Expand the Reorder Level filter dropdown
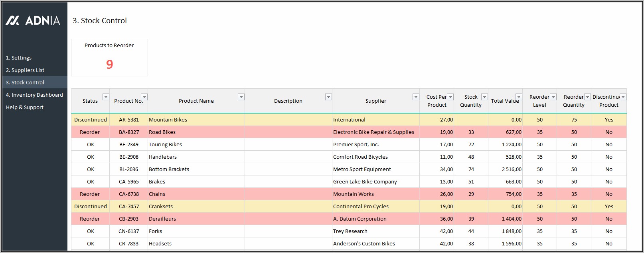This screenshot has width=644, height=253. click(553, 97)
